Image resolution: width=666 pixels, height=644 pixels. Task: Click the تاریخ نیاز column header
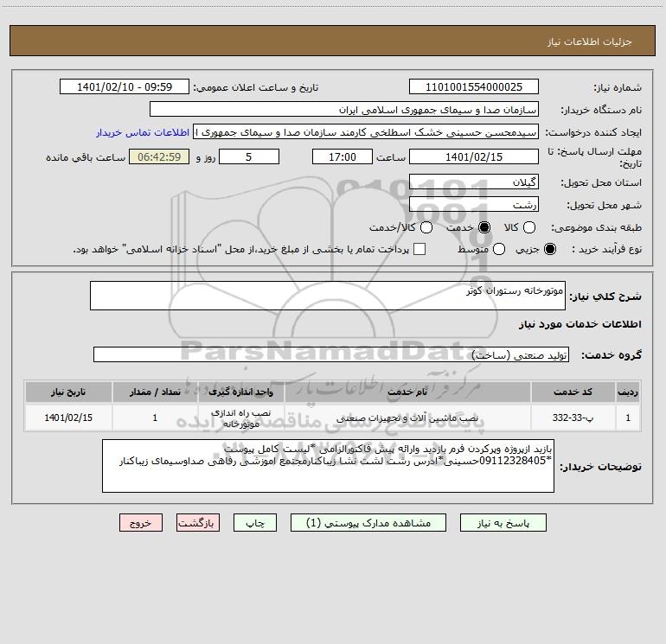[x=68, y=392]
